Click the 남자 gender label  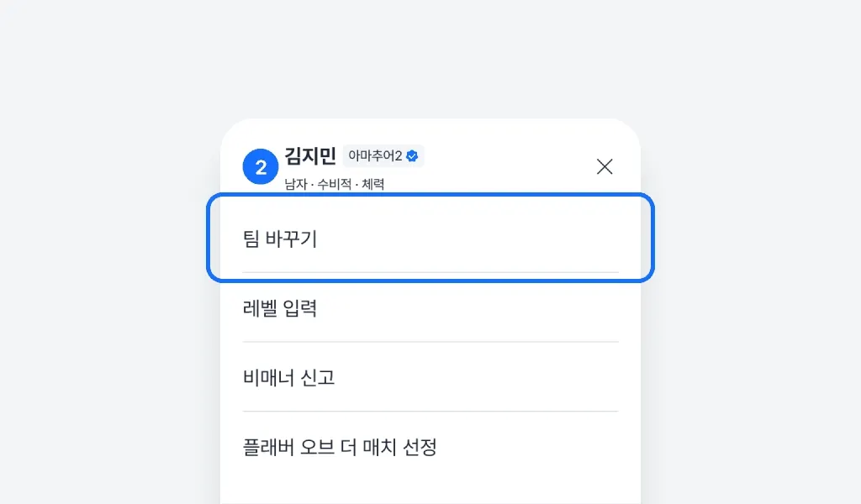295,183
